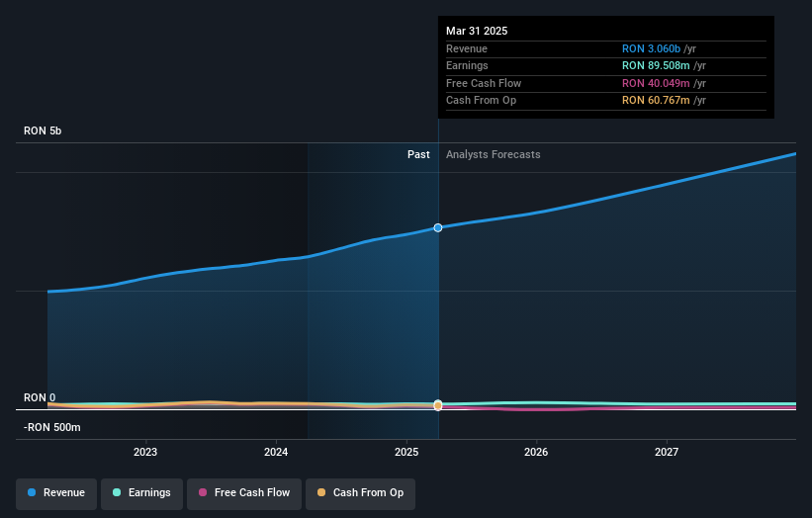
Task: Click the 'RON 40.049m' free cash flow value
Action: pos(656,83)
